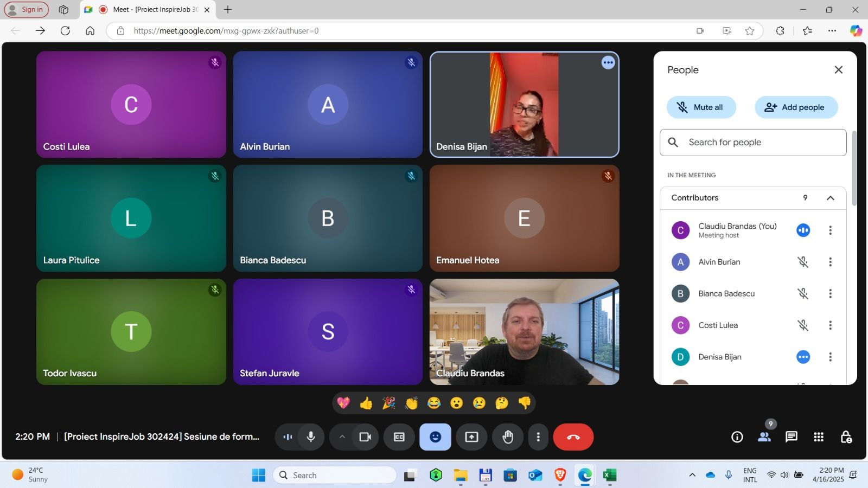Open more actions for Bianca Badescu
Screen dimensions: 868x488
click(x=830, y=294)
